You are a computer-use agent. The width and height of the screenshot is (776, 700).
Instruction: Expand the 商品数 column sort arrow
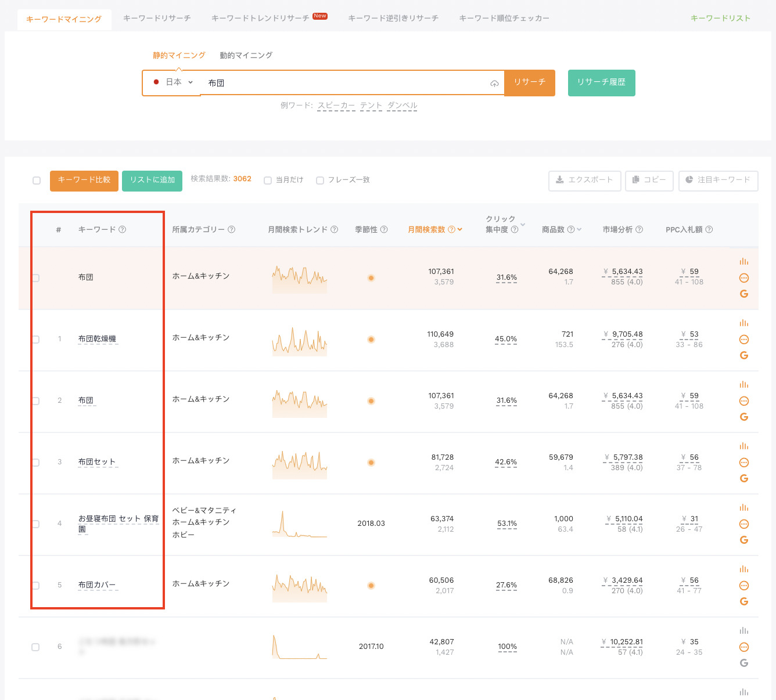click(579, 229)
